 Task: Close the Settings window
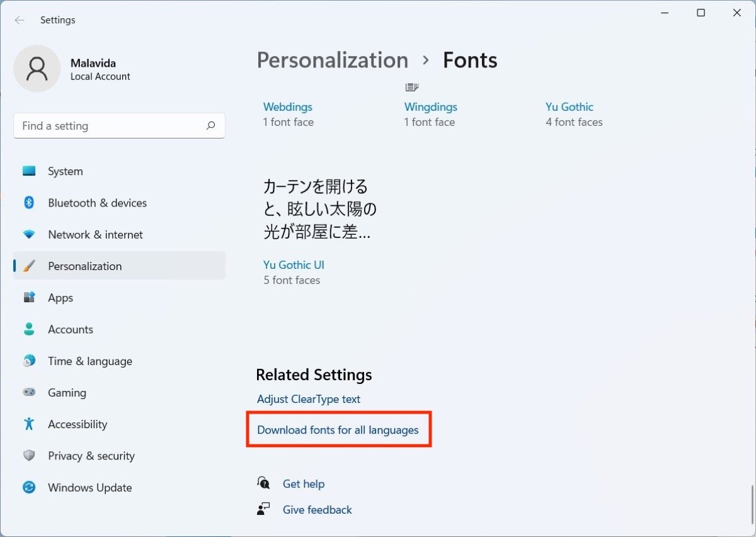737,13
